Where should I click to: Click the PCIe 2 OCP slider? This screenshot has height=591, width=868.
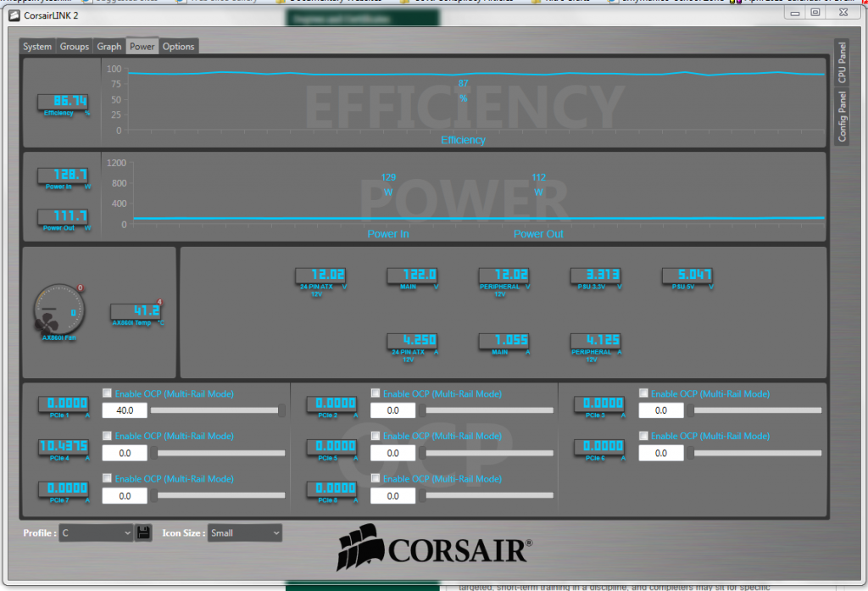click(486, 410)
